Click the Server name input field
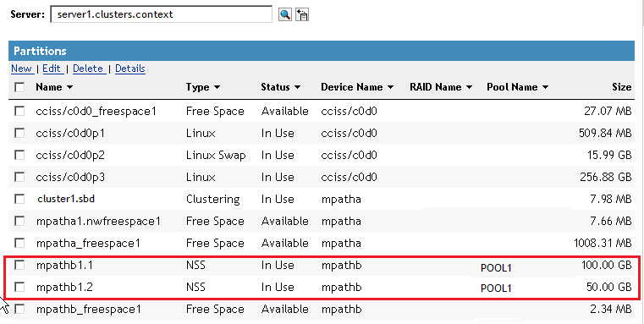Screen dimensions: 644x324 [161, 14]
